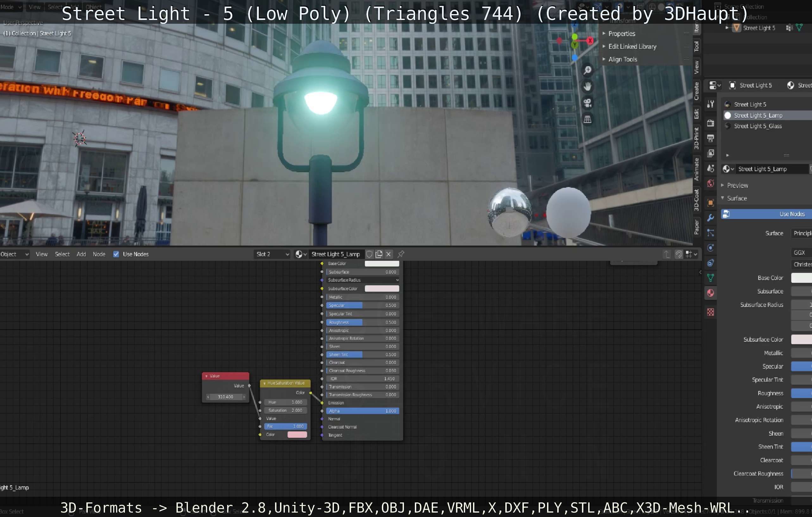Open the Material properties sphere icon
Viewport: 812px width, 517px height.
point(710,293)
